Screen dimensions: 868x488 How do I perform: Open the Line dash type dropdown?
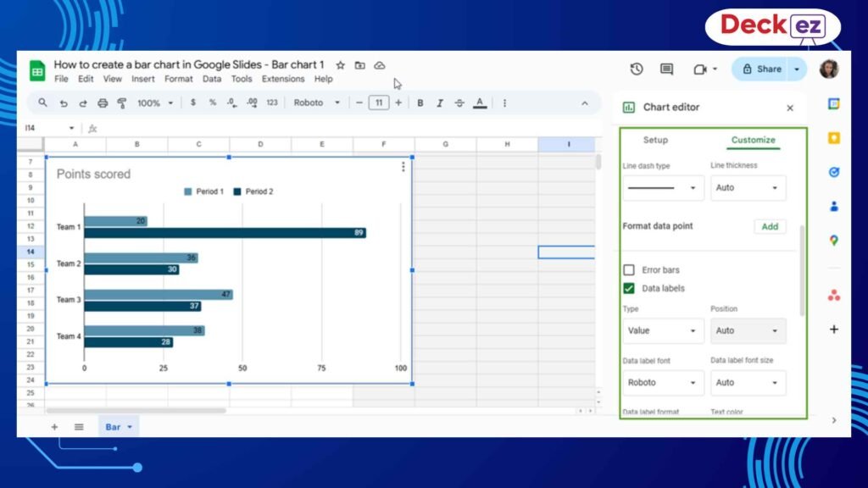[663, 188]
